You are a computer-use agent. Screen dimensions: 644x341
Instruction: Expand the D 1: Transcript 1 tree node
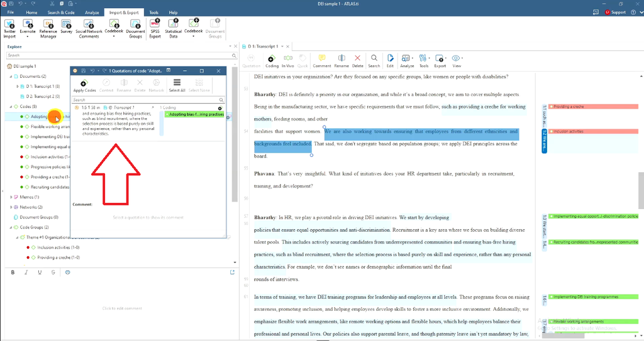[18, 87]
